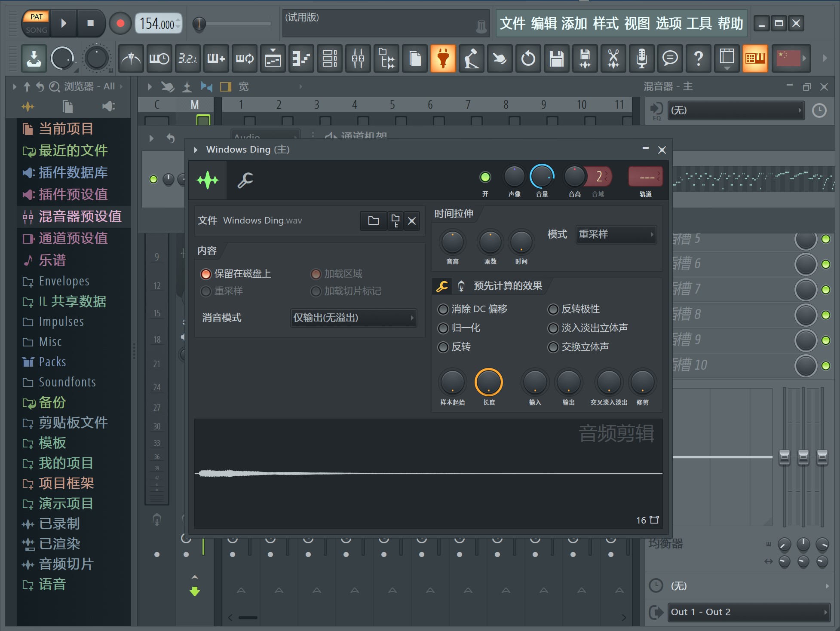Image resolution: width=840 pixels, height=631 pixels.
Task: Open the wrench settings tab in Windows Ding
Action: 245,180
